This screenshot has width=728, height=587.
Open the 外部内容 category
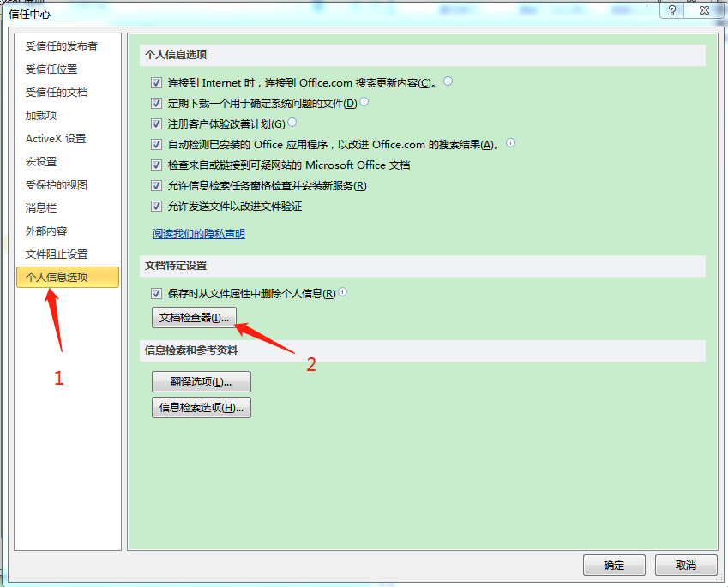pyautogui.click(x=46, y=231)
